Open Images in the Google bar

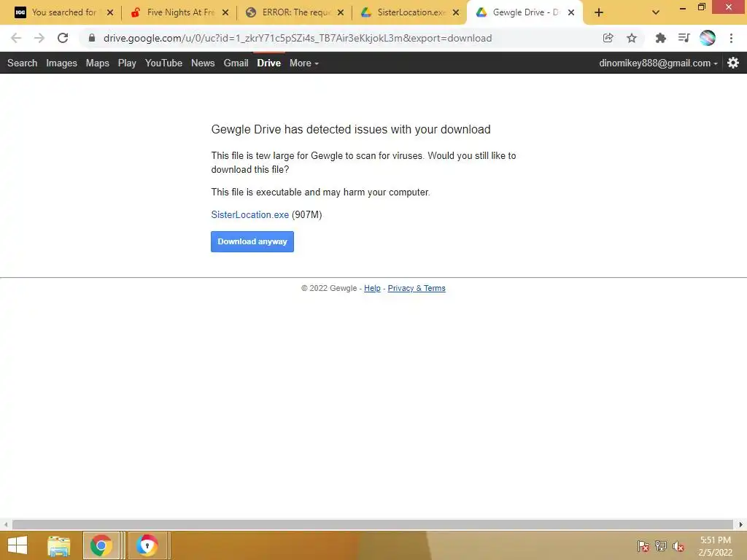click(x=61, y=63)
